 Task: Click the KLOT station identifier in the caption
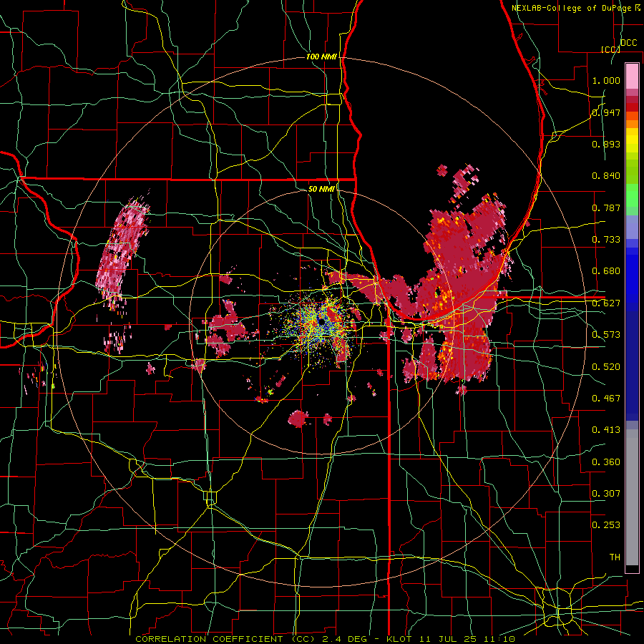[399, 639]
